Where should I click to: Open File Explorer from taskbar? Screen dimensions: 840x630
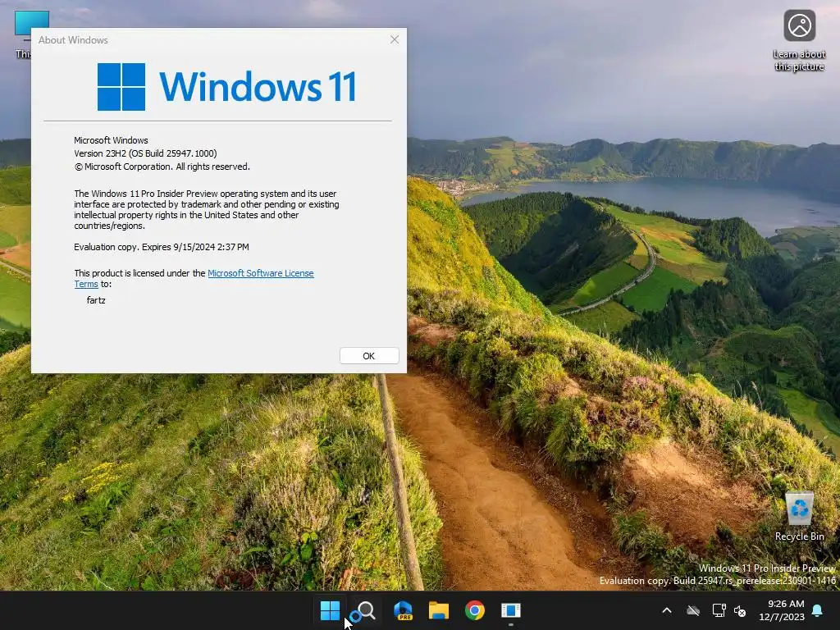439,610
